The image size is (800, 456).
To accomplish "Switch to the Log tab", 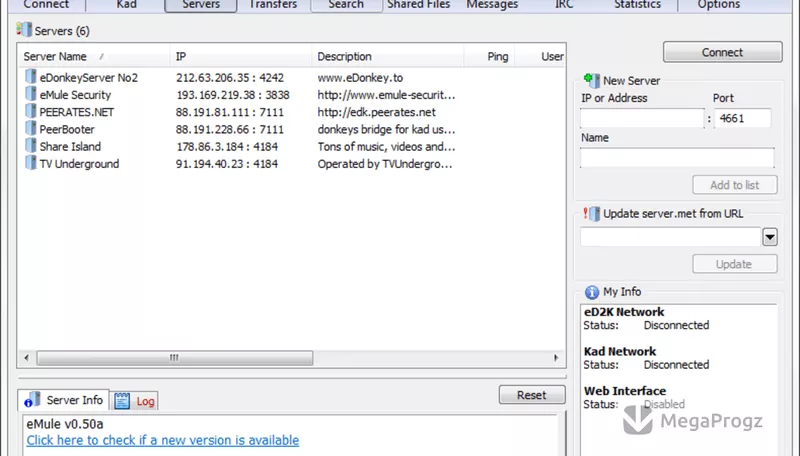I will pos(134,401).
